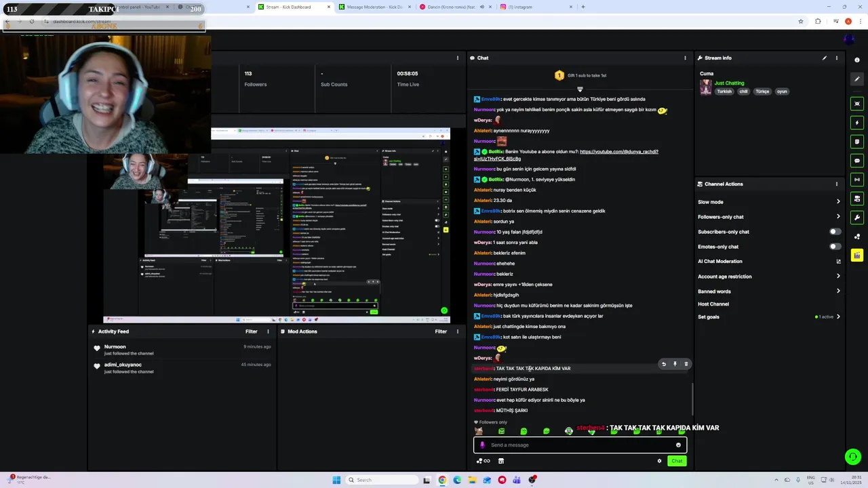Click the Turkish stream tag
The height and width of the screenshot is (488, 868).
click(x=724, y=91)
